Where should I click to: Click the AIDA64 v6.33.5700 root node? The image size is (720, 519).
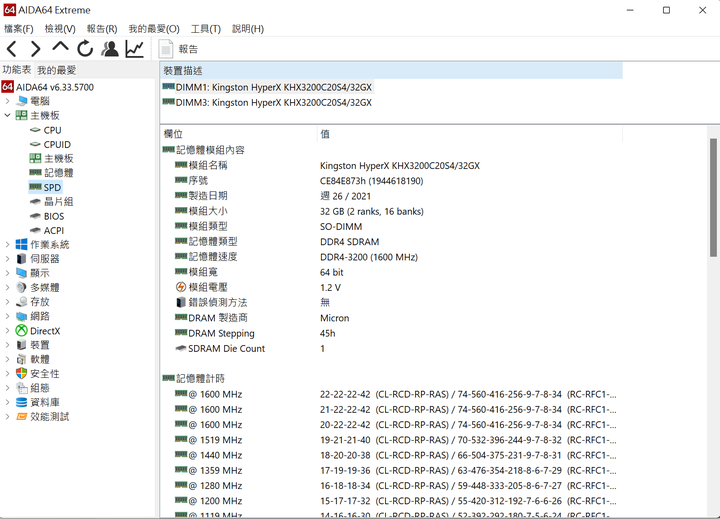point(48,87)
